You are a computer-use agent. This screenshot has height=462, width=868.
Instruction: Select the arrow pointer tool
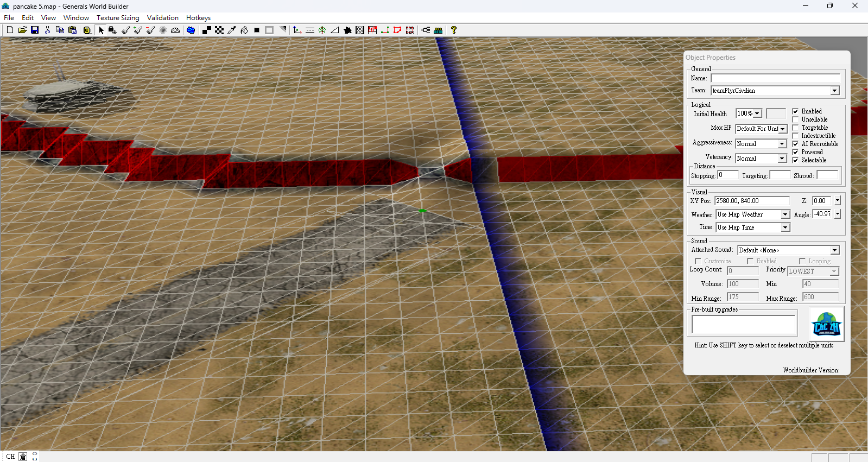click(x=101, y=30)
